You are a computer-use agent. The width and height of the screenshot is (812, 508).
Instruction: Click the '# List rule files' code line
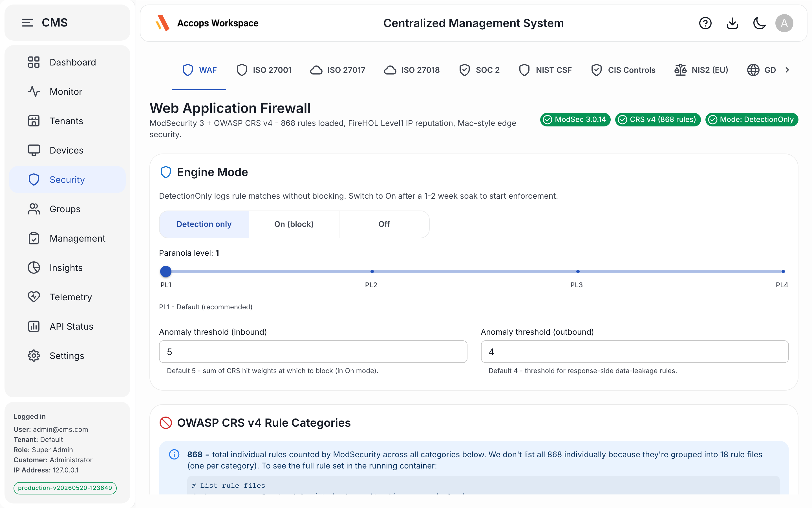(228, 485)
